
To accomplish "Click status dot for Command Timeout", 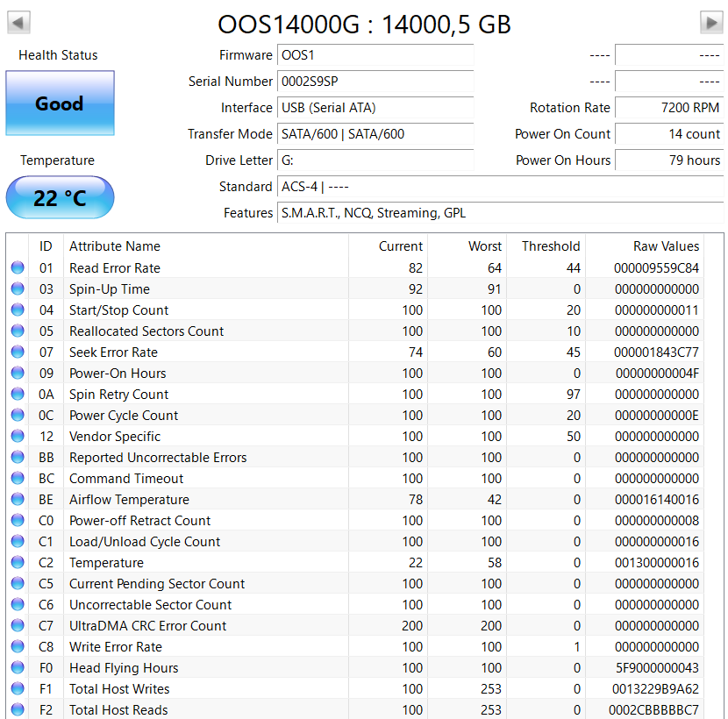I will [18, 478].
